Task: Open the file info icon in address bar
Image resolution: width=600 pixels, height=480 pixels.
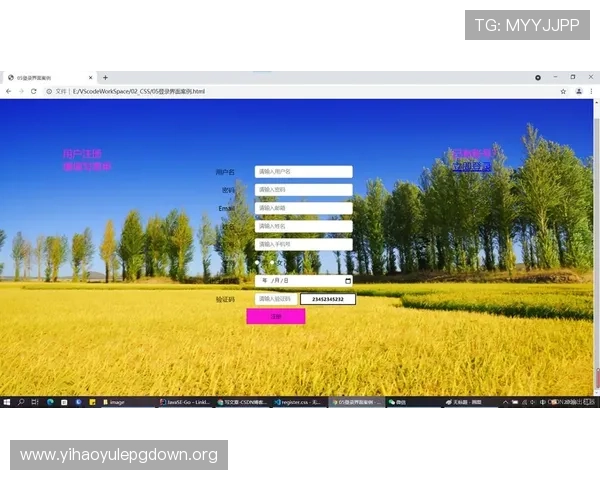Action: coord(49,91)
